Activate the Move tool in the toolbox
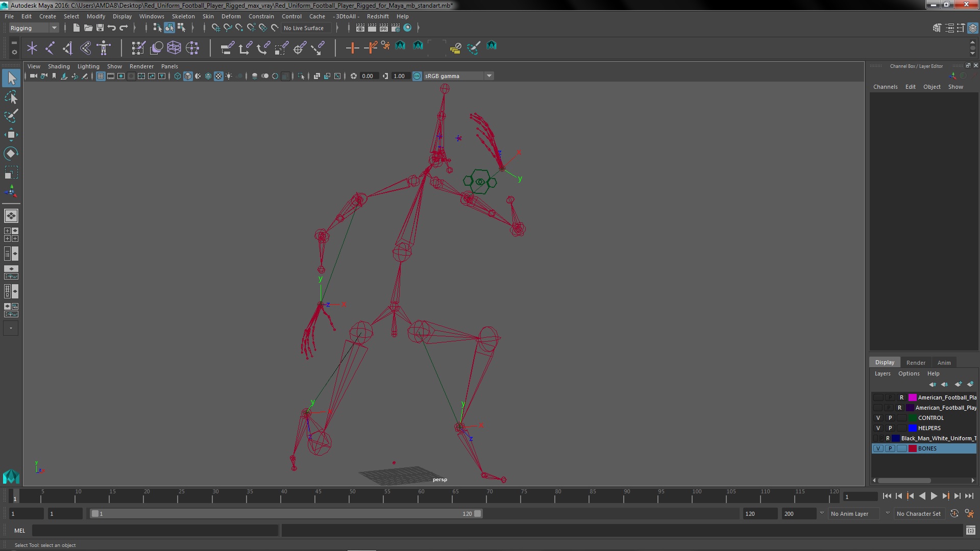 pyautogui.click(x=11, y=135)
